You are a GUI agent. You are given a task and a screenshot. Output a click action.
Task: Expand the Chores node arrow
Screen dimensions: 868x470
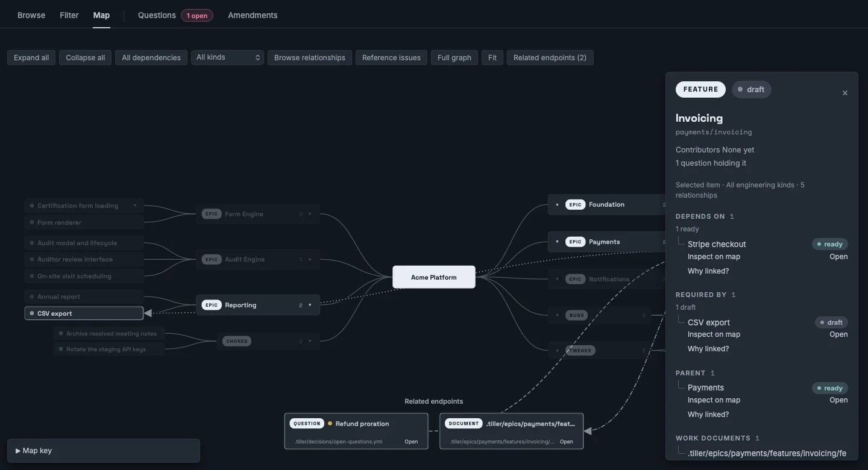tap(310, 341)
